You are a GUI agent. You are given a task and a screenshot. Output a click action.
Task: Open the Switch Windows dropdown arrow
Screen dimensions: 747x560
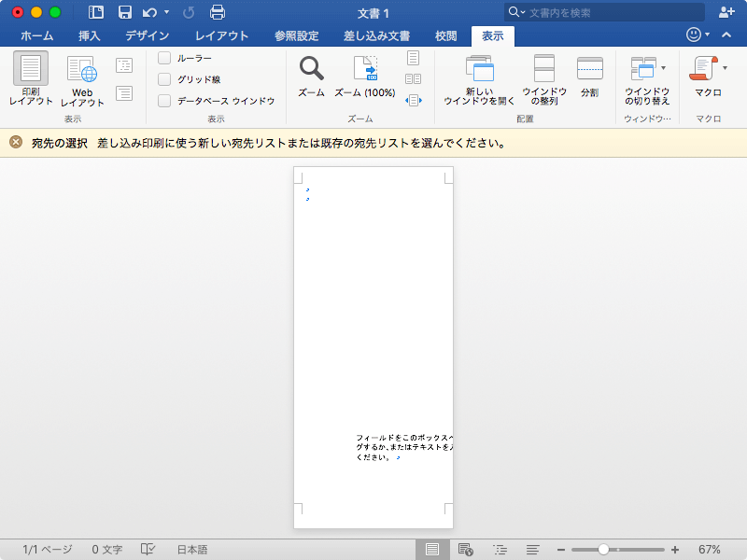(x=663, y=68)
